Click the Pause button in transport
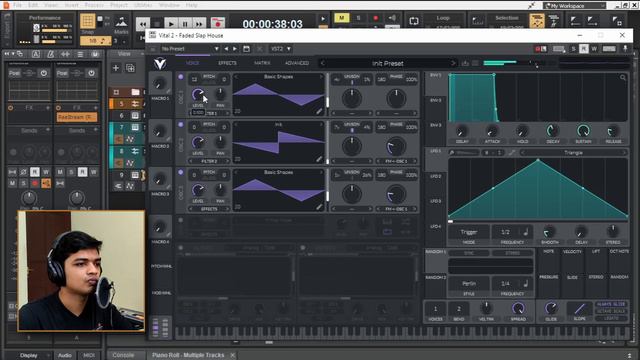The height and width of the screenshot is (360, 640). (185, 24)
